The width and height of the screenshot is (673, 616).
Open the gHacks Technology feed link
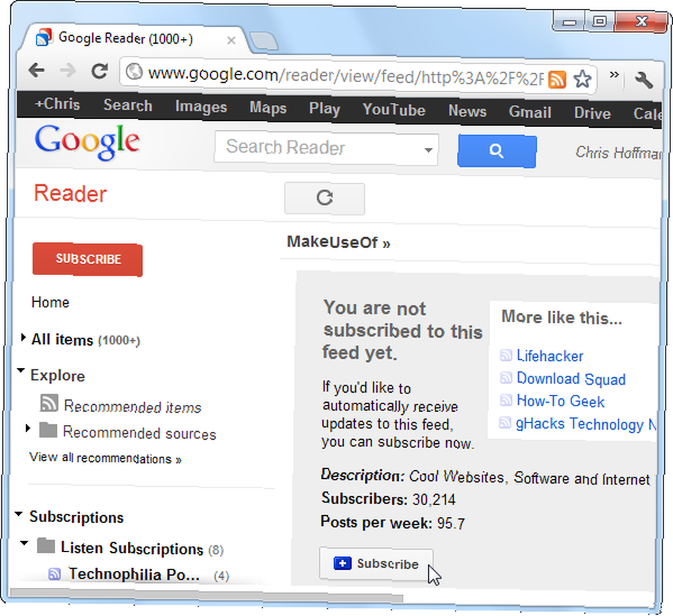tap(586, 424)
